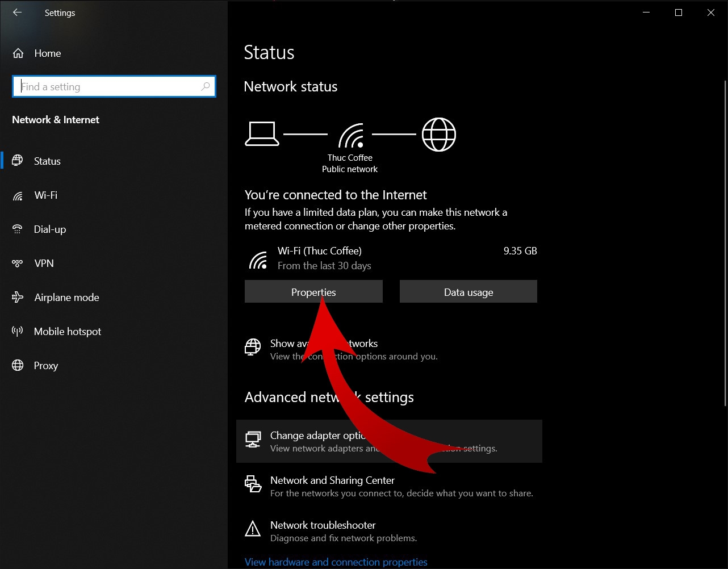This screenshot has height=569, width=728.
Task: Click the Wi-Fi (Thuc Coffee) signal icon
Action: coord(258,260)
